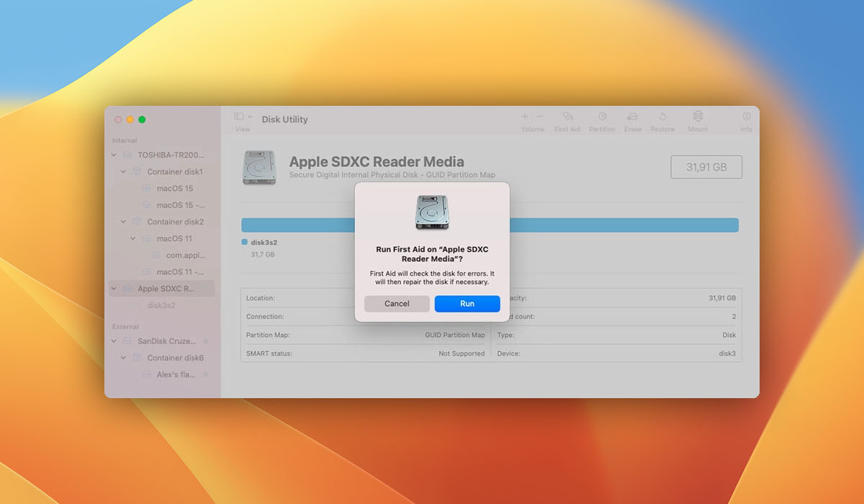Eject the Alex's flash volume
The width and height of the screenshot is (864, 504).
pyautogui.click(x=206, y=374)
